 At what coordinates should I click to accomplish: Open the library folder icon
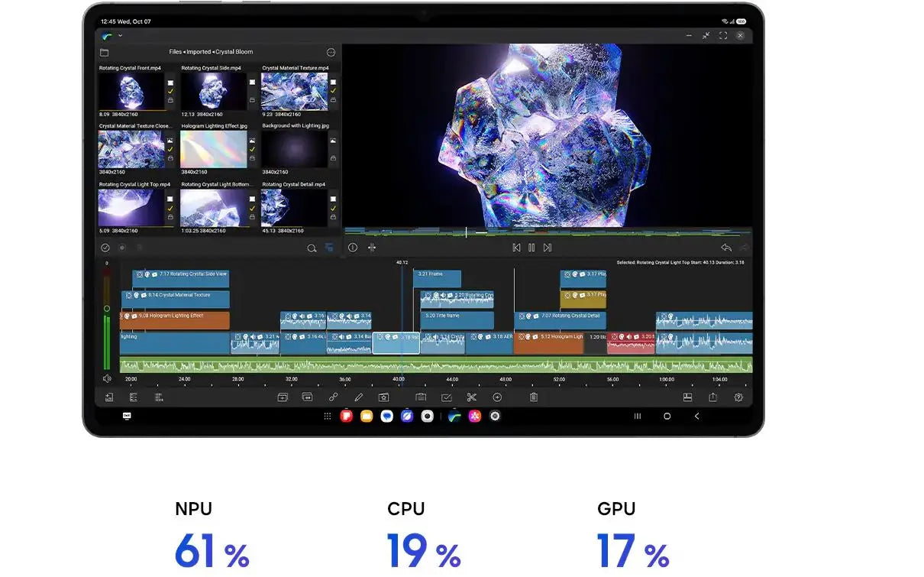(x=105, y=53)
